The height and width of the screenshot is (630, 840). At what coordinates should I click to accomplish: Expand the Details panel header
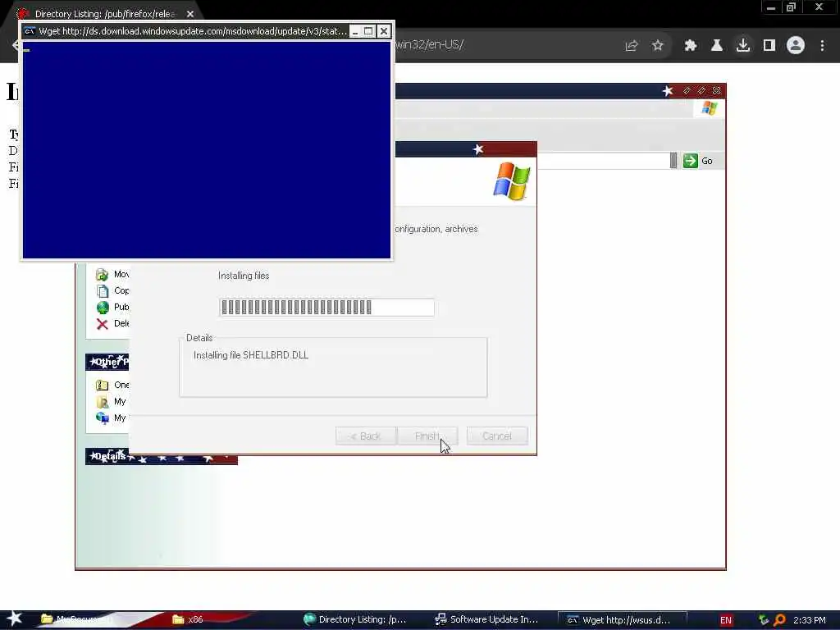(162, 456)
